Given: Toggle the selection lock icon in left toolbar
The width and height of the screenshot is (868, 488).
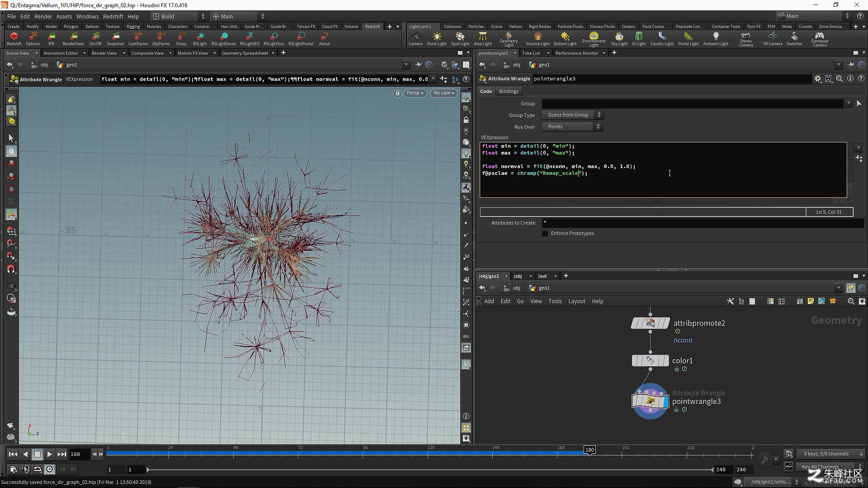Looking at the screenshot, I should pos(11,151).
